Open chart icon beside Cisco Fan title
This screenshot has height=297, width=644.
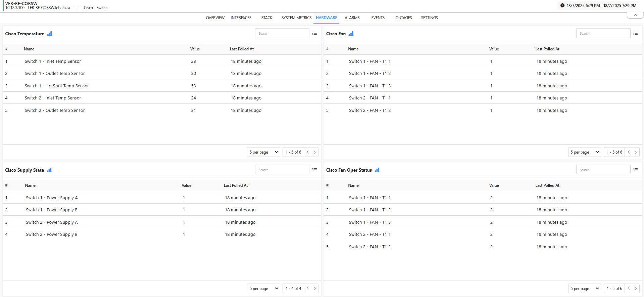click(351, 34)
